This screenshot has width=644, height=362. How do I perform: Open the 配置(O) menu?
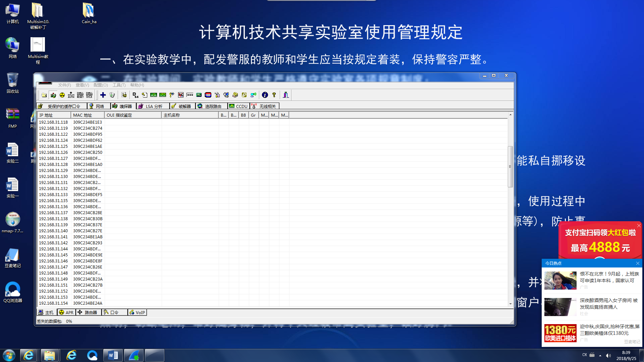101,85
